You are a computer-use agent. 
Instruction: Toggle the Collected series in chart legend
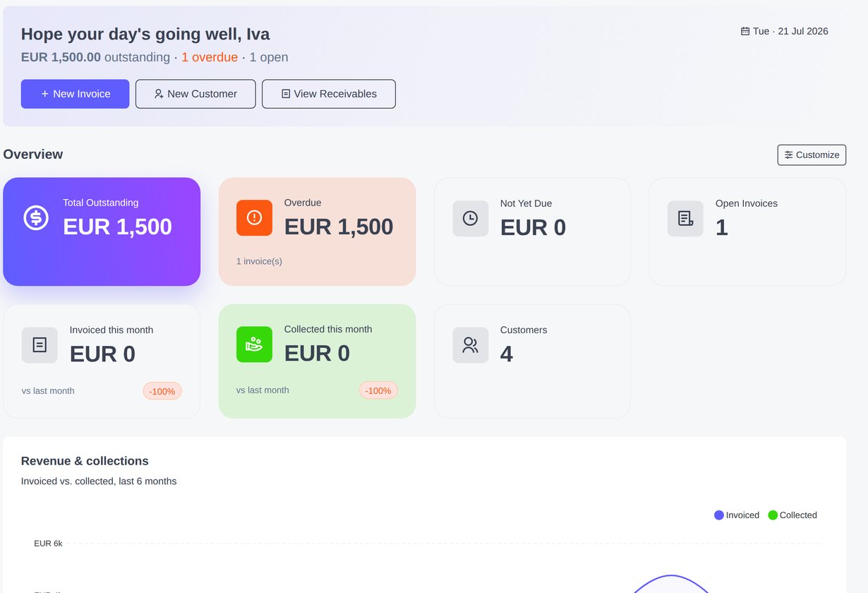(792, 515)
